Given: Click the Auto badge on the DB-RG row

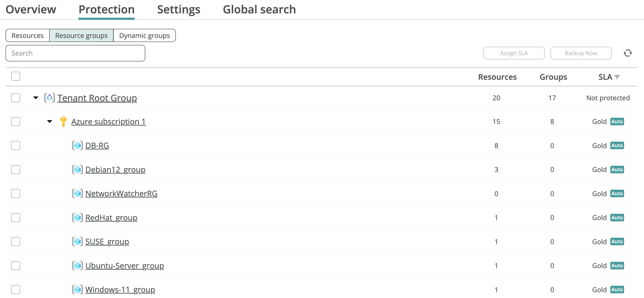Looking at the screenshot, I should [x=617, y=145].
